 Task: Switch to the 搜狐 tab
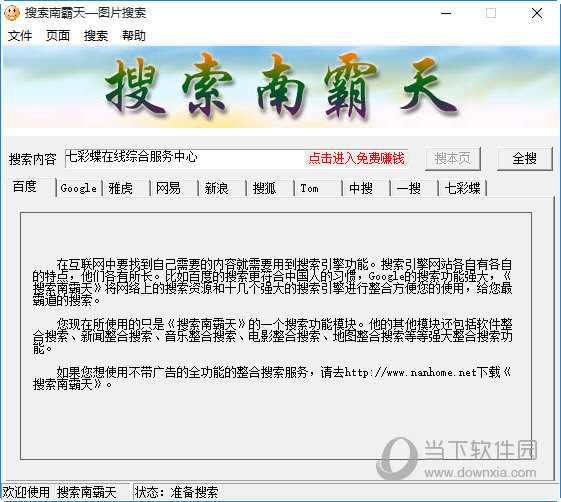(x=270, y=188)
